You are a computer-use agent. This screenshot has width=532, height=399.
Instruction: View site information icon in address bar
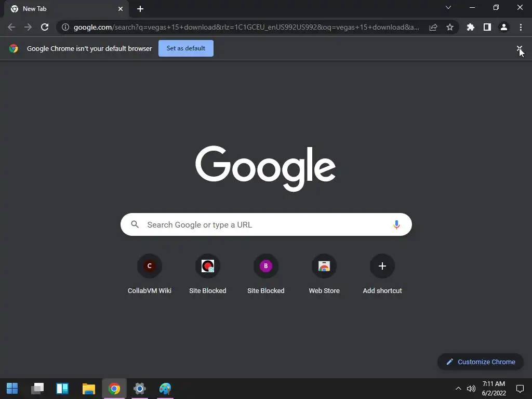65,27
